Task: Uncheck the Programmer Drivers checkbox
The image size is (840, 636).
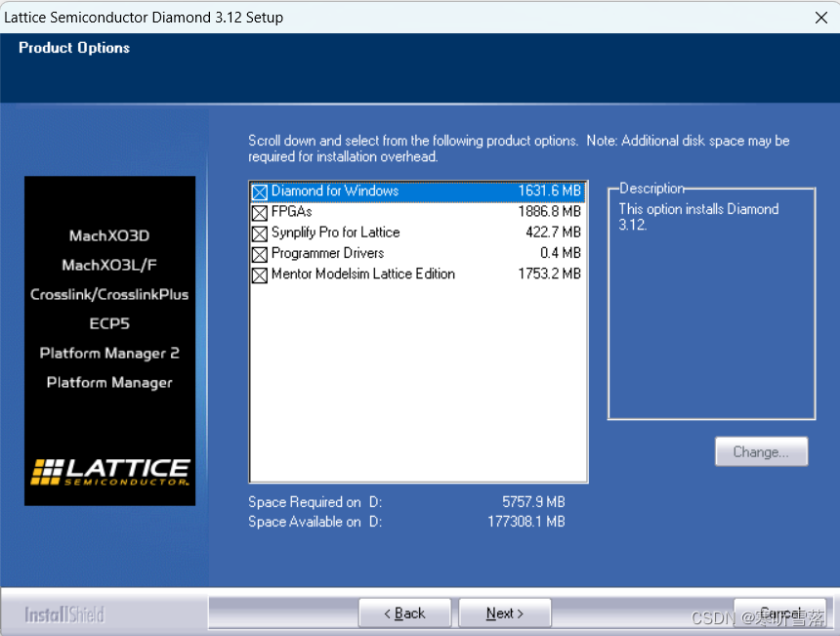Action: (259, 255)
